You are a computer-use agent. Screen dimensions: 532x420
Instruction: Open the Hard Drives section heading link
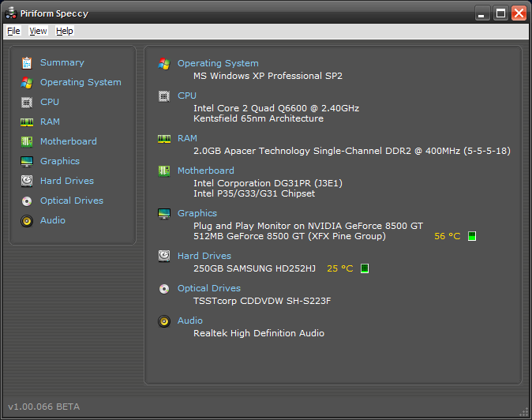pyautogui.click(x=204, y=256)
